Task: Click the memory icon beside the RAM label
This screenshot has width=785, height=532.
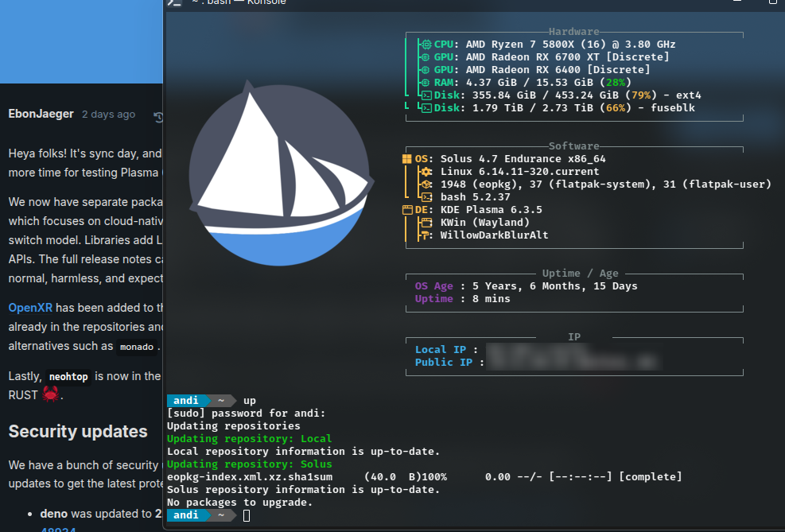Action: pos(426,83)
